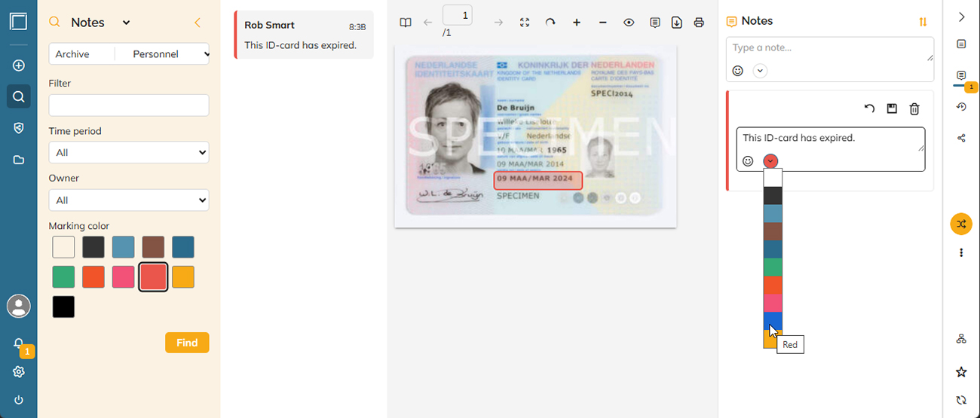
Task: Open the notes tab with badge in right sidebar
Action: [961, 76]
